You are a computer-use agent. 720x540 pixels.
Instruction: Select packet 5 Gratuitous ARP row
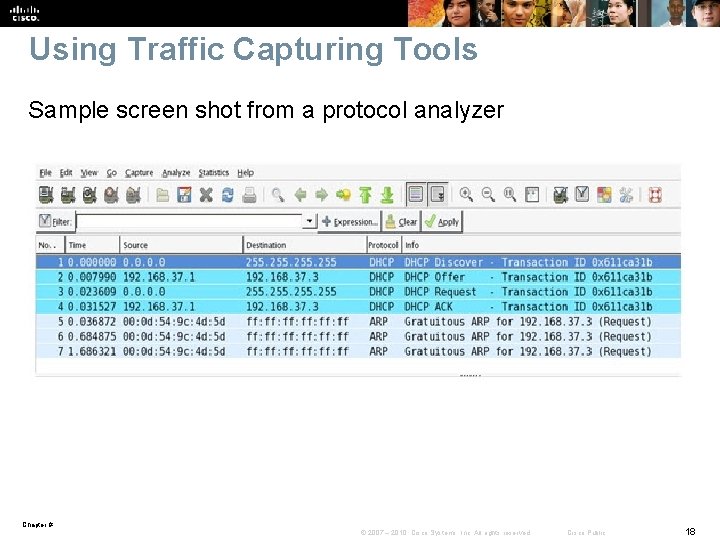point(358,321)
